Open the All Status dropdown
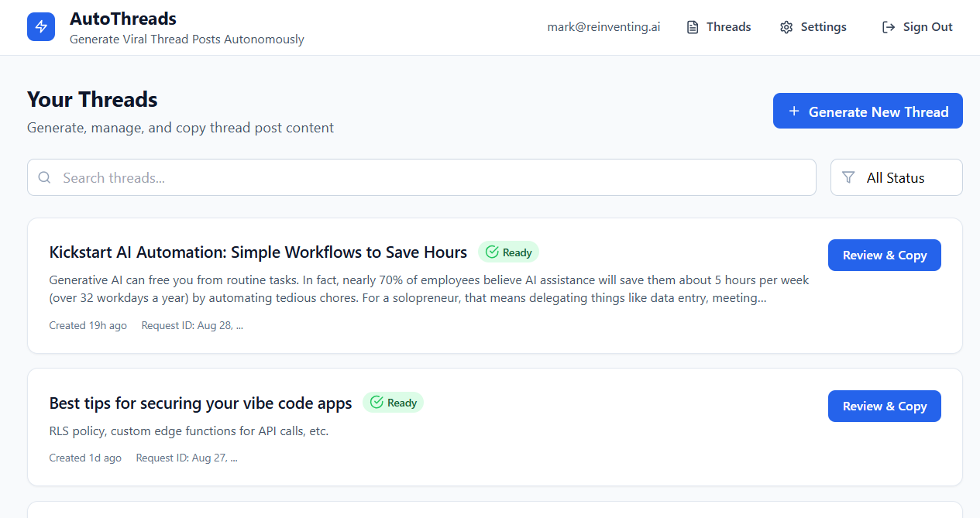The height and width of the screenshot is (518, 980). (896, 177)
